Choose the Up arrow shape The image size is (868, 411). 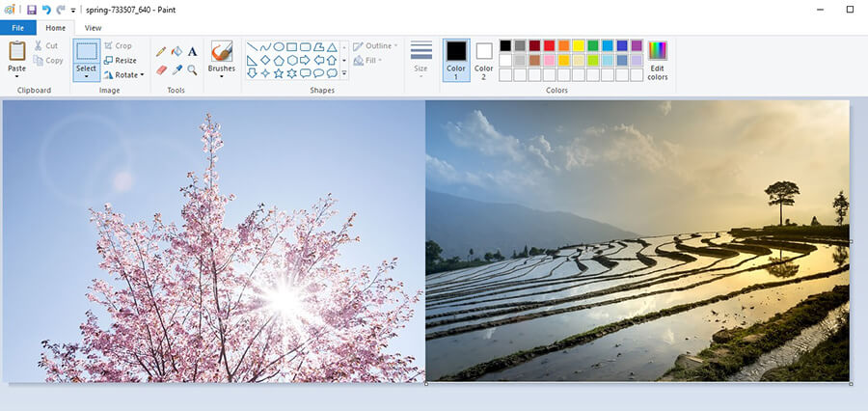pos(332,60)
